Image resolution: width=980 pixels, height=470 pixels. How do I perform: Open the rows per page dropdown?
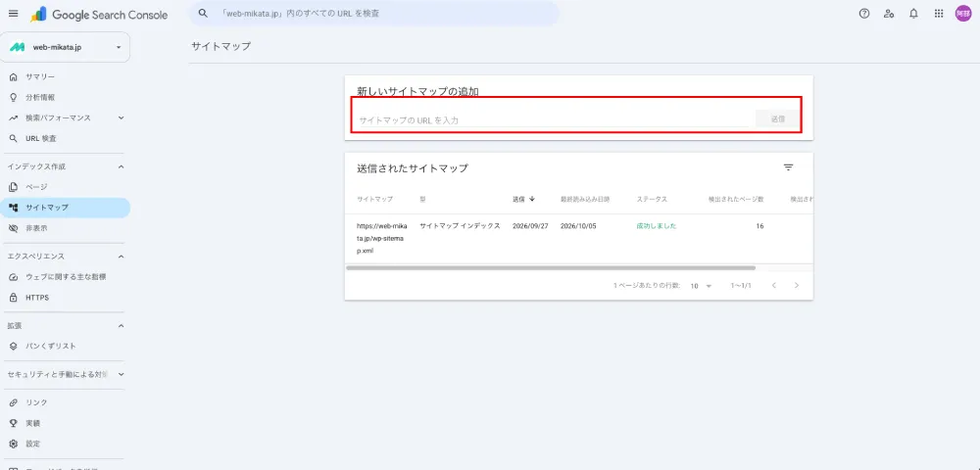(702, 286)
